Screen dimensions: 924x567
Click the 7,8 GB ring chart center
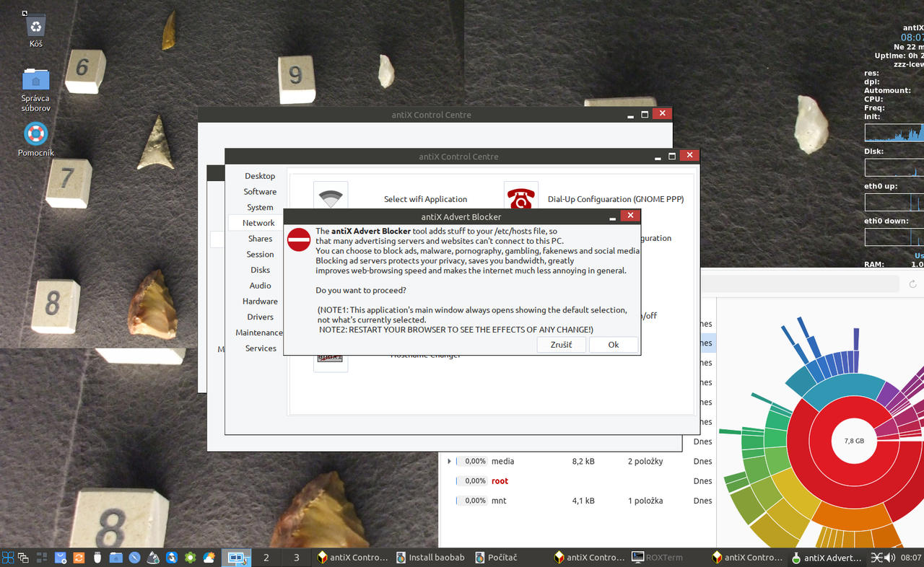coord(854,440)
